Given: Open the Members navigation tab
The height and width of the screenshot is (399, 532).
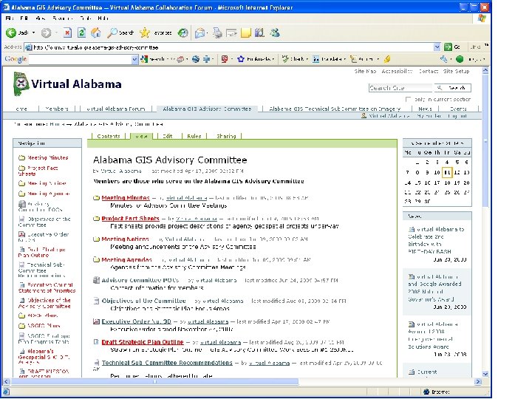Looking at the screenshot, I should pyautogui.click(x=57, y=109).
